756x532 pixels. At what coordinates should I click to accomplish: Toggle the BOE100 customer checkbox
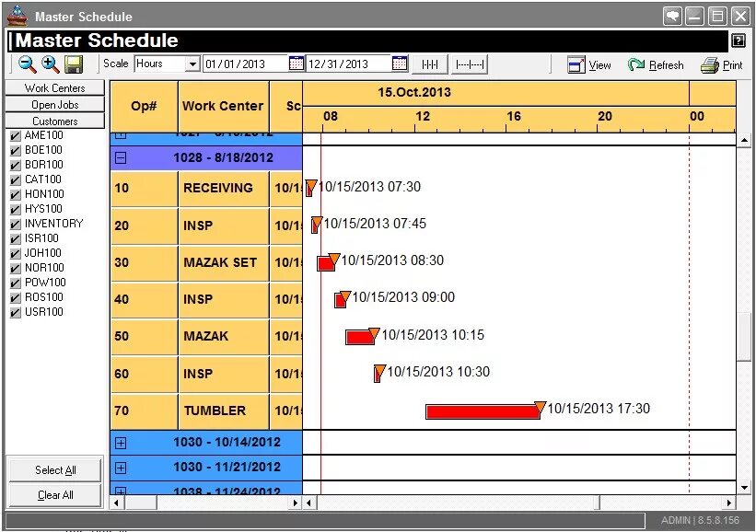tap(15, 151)
